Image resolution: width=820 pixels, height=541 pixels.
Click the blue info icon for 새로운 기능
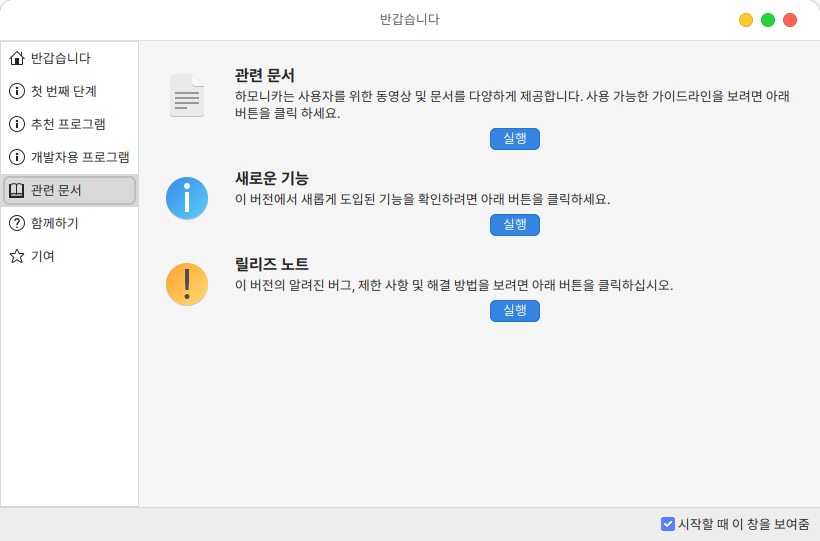187,198
